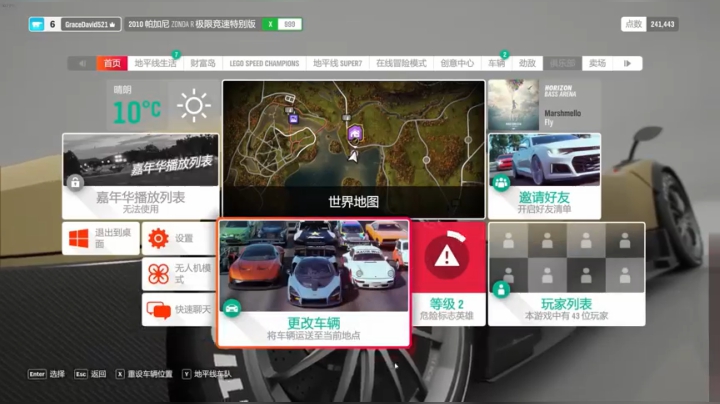Click the right arrow on the tab bar
This screenshot has height=404, width=720.
click(x=627, y=63)
